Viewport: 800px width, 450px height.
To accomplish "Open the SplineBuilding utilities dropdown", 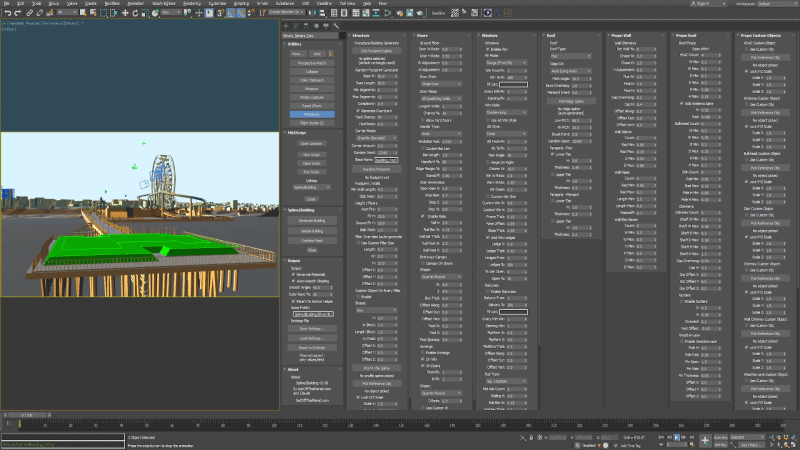I will pos(311,187).
